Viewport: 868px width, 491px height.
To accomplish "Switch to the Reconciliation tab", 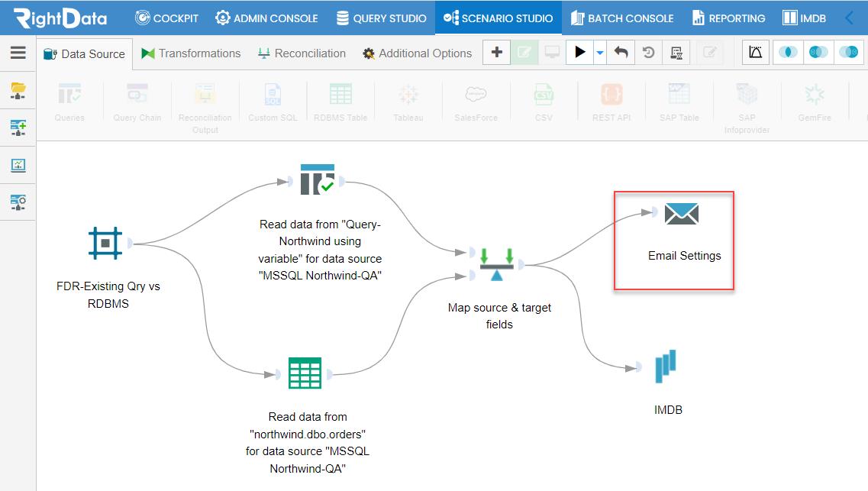I will (302, 53).
